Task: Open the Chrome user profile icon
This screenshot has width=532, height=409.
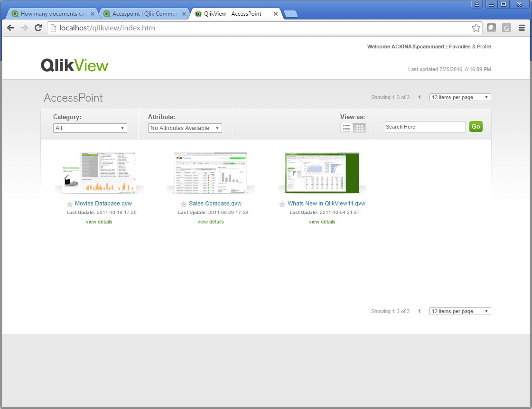Action: [x=476, y=4]
